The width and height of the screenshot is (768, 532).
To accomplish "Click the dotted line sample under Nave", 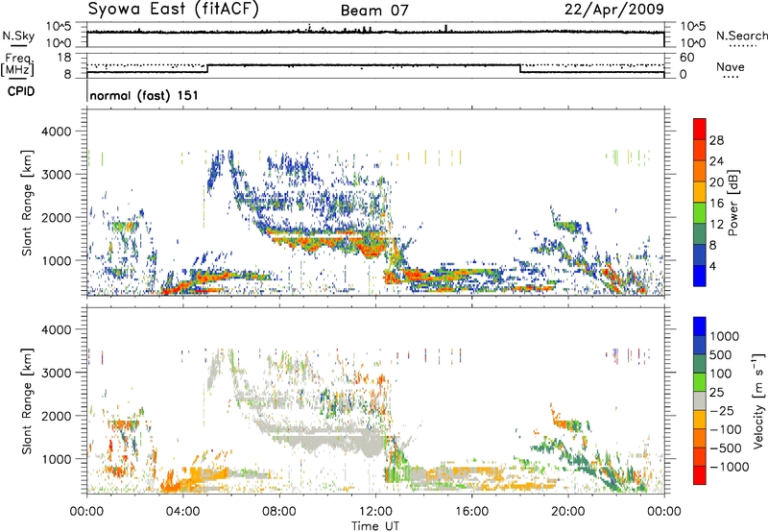I will click(x=731, y=78).
